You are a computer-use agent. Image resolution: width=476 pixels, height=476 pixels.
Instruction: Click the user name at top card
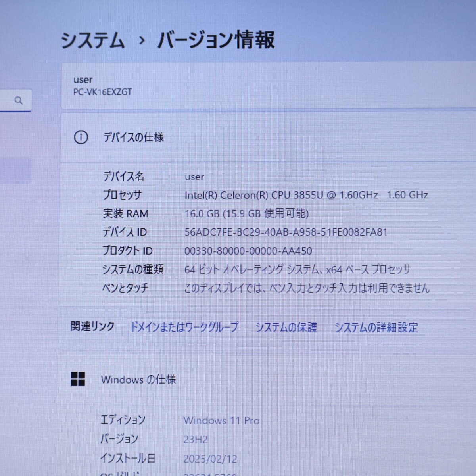coord(83,80)
